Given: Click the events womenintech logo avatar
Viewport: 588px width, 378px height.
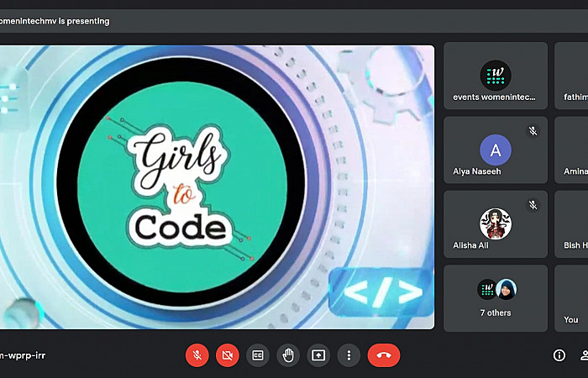Looking at the screenshot, I should point(495,76).
